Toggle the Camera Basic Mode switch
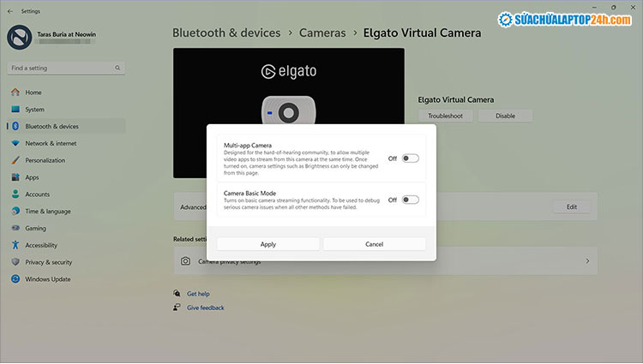The height and width of the screenshot is (364, 643). click(410, 200)
